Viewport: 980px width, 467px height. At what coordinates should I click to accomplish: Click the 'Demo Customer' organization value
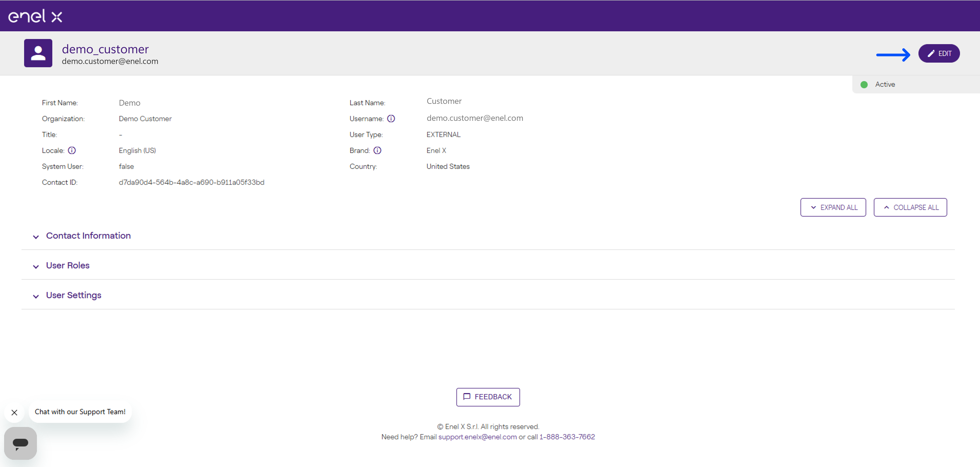(x=145, y=119)
